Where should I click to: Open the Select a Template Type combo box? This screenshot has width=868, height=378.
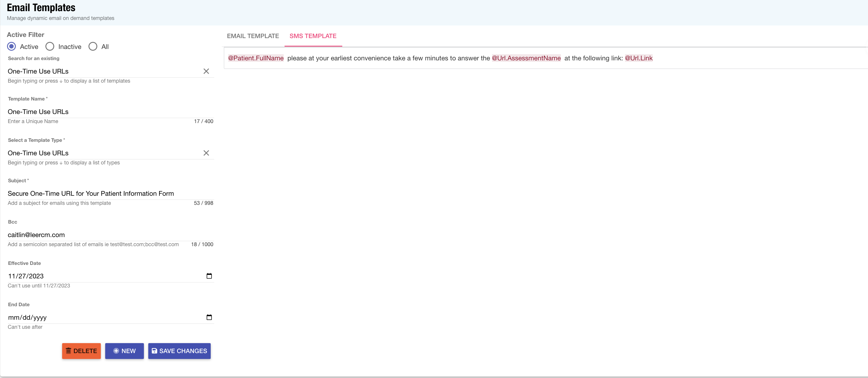[101, 153]
